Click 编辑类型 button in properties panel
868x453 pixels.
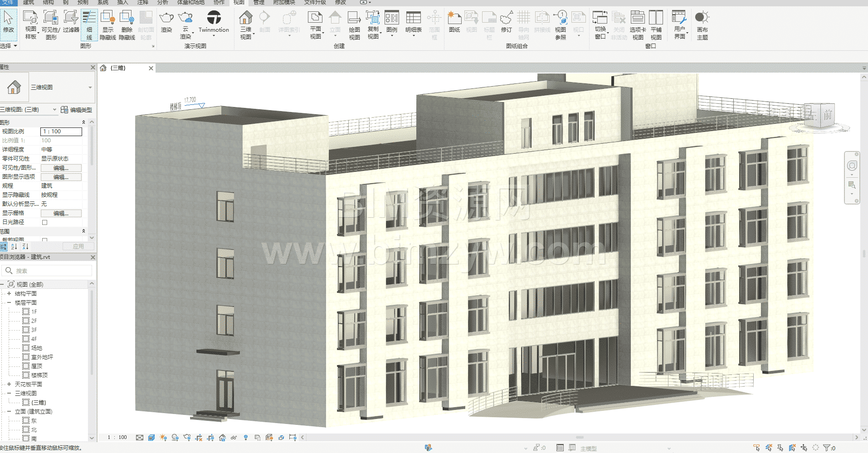point(77,110)
